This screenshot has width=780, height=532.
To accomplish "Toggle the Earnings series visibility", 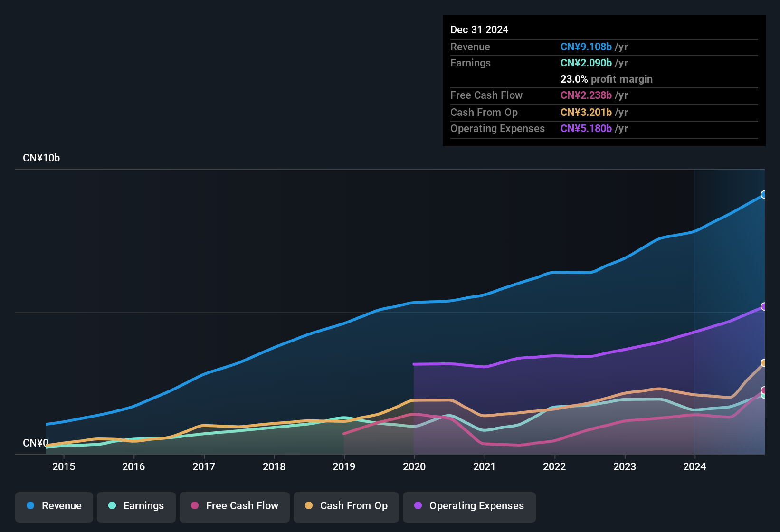I will click(136, 506).
